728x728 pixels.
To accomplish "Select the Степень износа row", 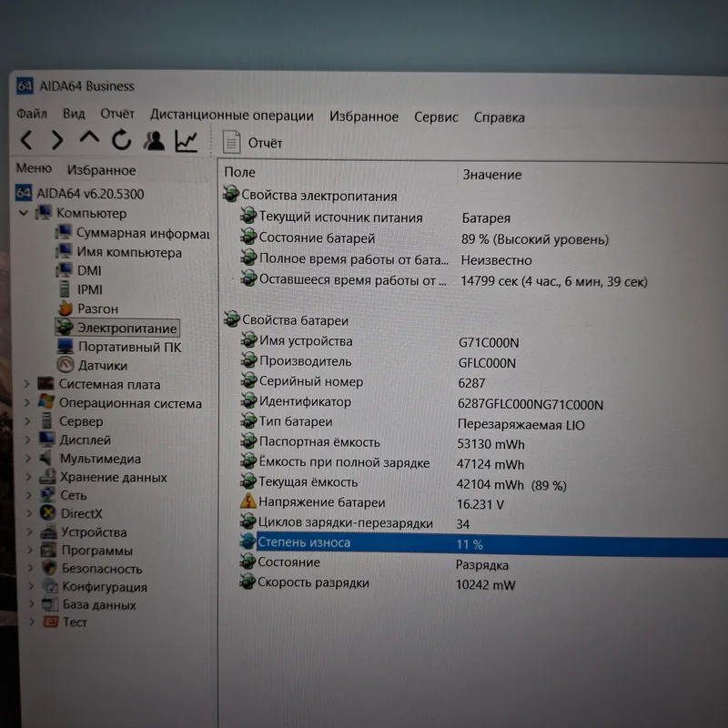I will click(483, 543).
